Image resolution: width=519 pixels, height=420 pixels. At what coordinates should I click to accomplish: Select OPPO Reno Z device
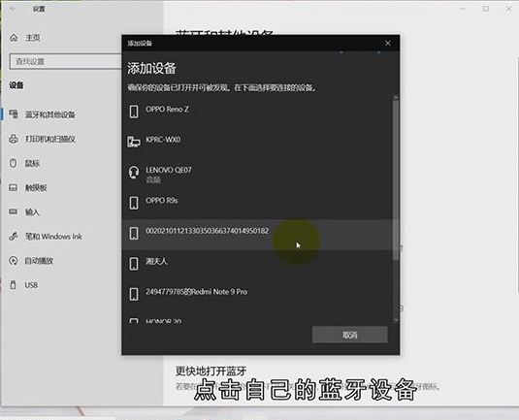[x=257, y=112]
